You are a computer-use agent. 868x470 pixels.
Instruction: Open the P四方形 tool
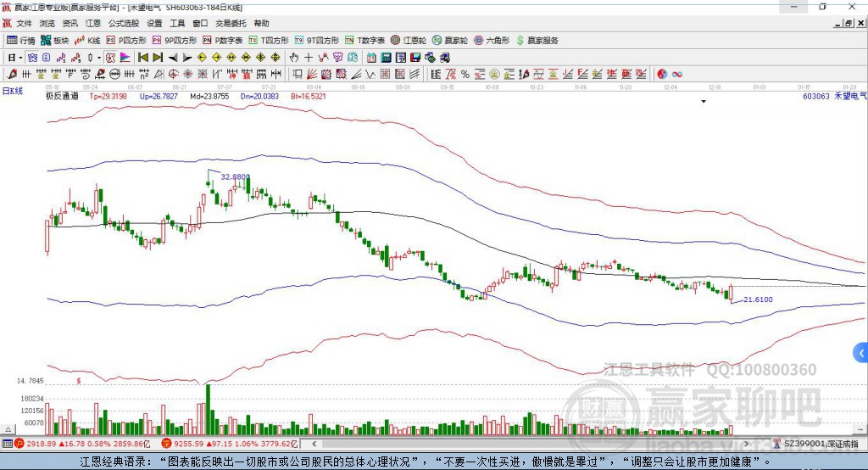[x=126, y=41]
